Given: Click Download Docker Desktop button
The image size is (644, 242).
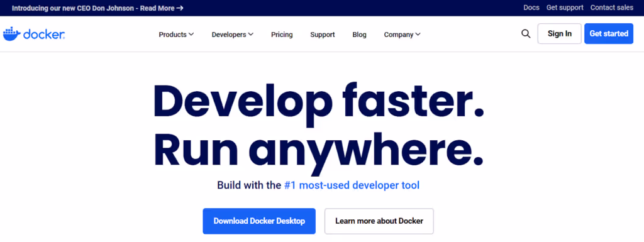Looking at the screenshot, I should click(x=259, y=221).
